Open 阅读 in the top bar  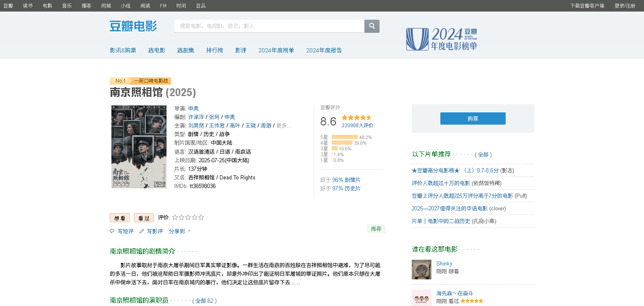[145, 6]
